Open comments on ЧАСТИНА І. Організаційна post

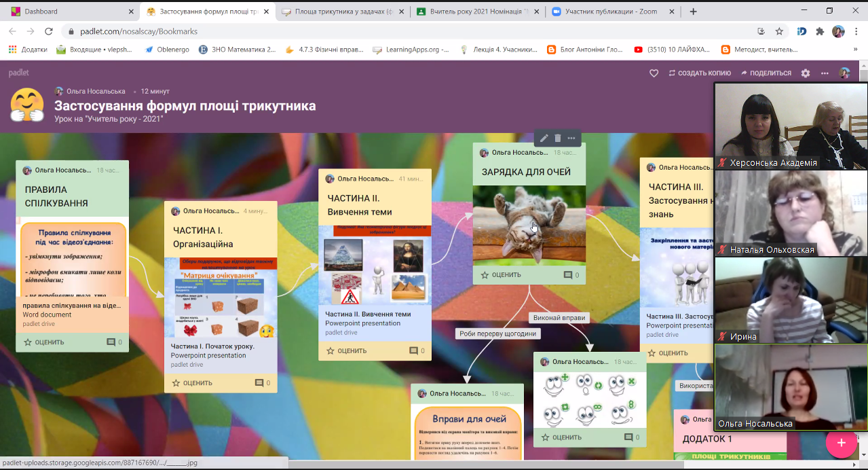point(263,383)
